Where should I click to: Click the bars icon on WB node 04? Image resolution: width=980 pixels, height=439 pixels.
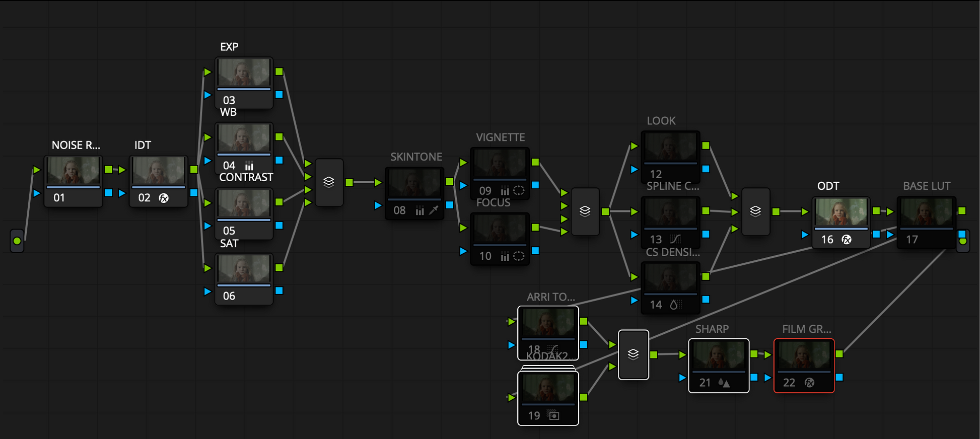pos(249,166)
